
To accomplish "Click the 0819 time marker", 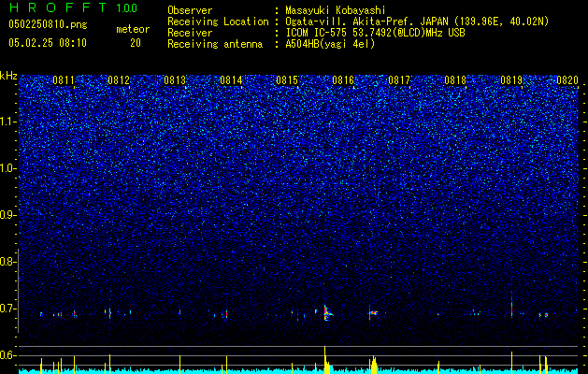I will 511,80.
